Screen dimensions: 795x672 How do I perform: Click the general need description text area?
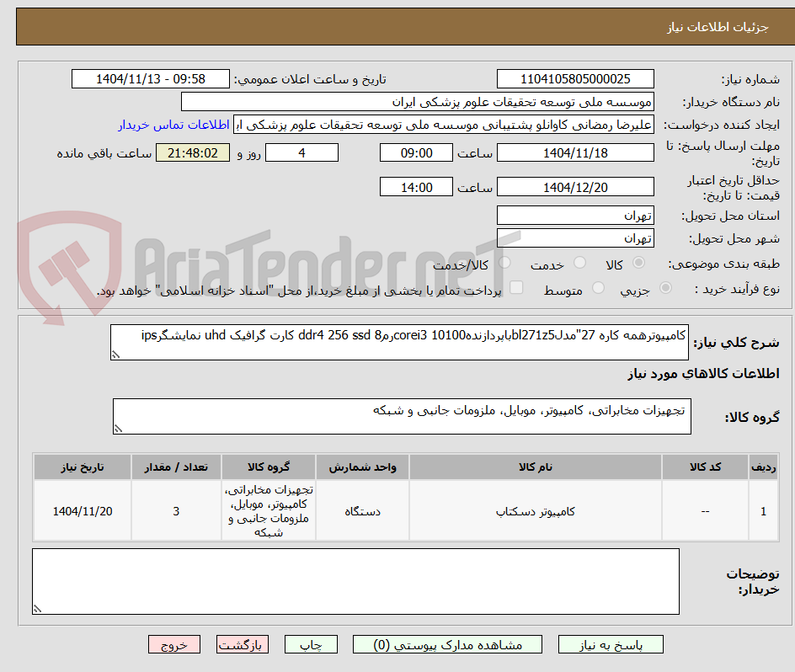point(399,343)
